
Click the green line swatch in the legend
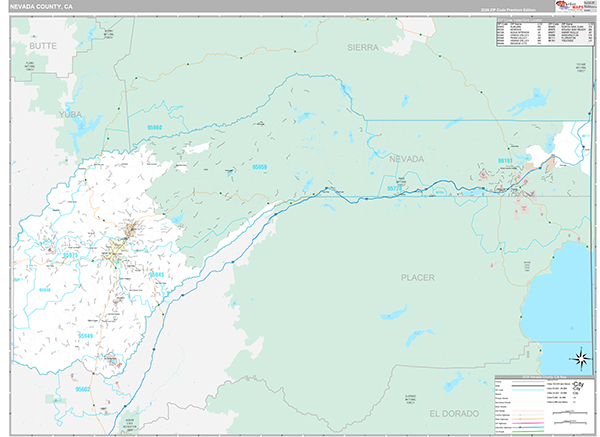coord(528,431)
